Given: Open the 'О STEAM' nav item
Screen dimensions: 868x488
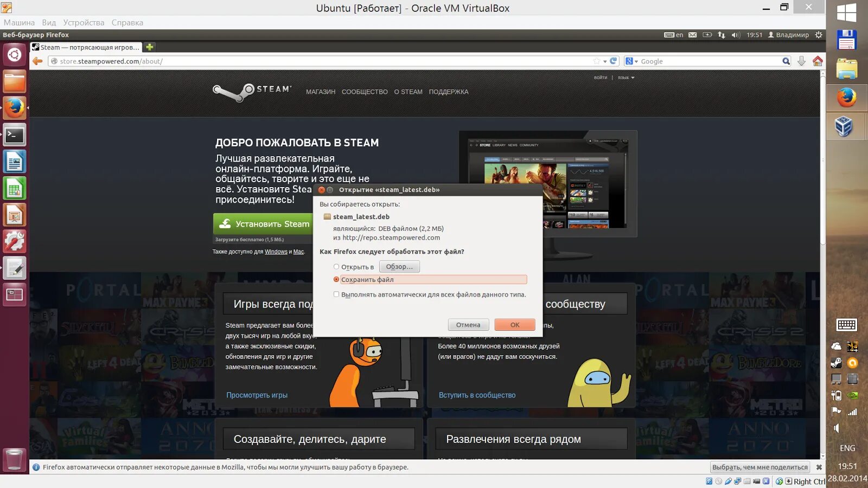Looking at the screenshot, I should pyautogui.click(x=408, y=92).
